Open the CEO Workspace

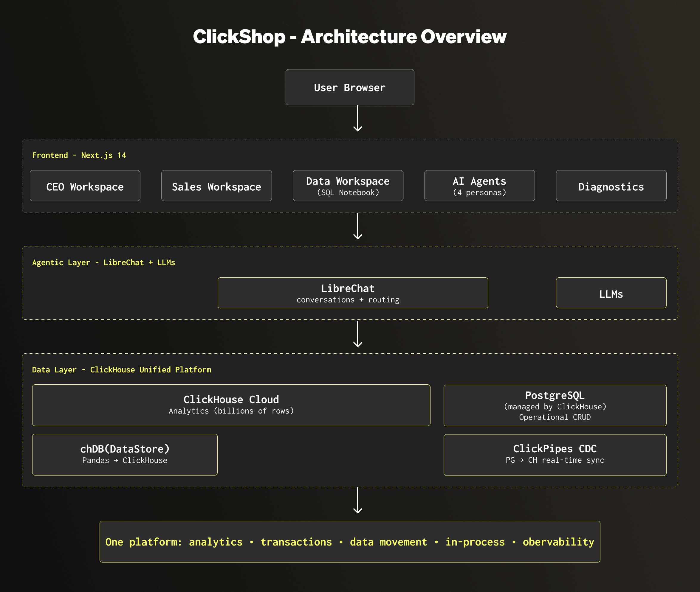coord(85,186)
